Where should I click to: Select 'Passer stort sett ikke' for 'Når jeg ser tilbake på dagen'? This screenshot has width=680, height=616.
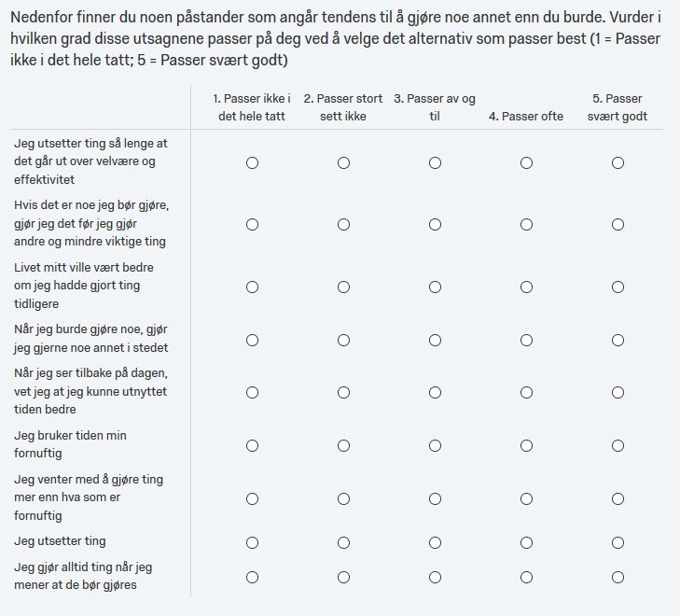coord(343,392)
